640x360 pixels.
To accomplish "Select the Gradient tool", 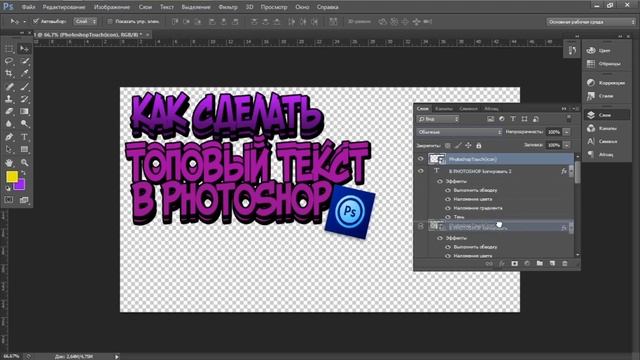I will point(24,111).
